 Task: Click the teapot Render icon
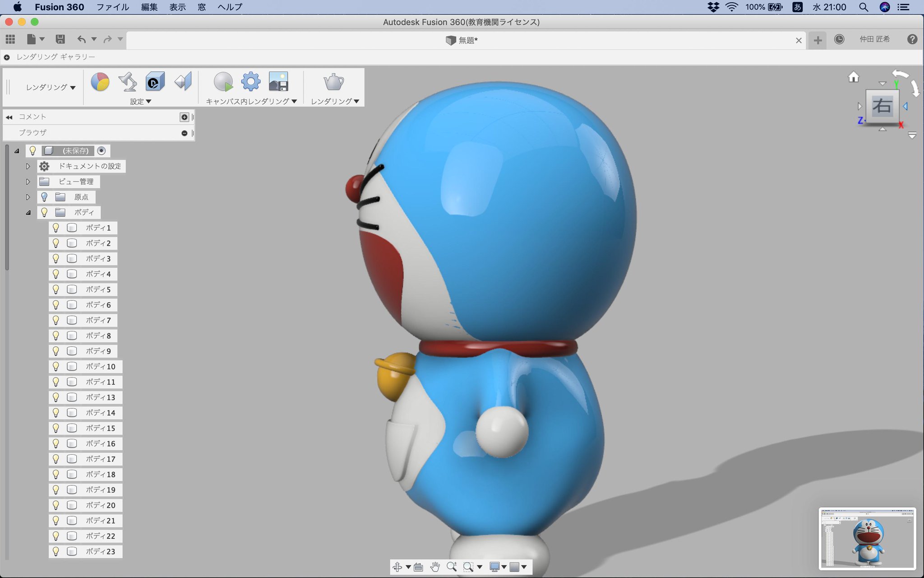click(333, 82)
